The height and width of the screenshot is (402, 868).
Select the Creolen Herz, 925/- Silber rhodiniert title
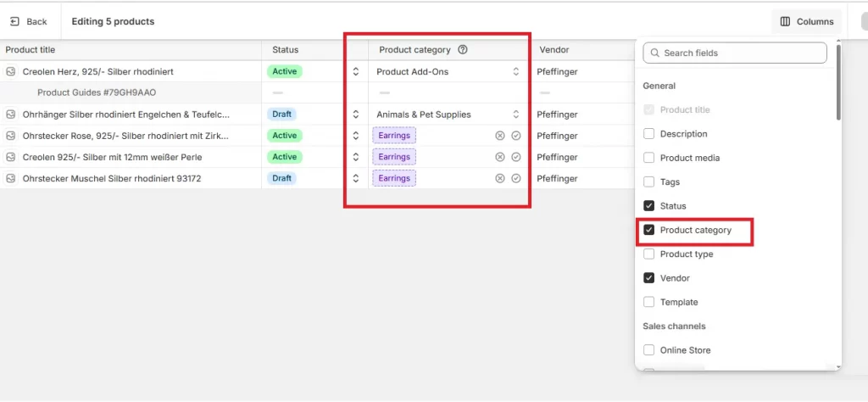tap(98, 71)
